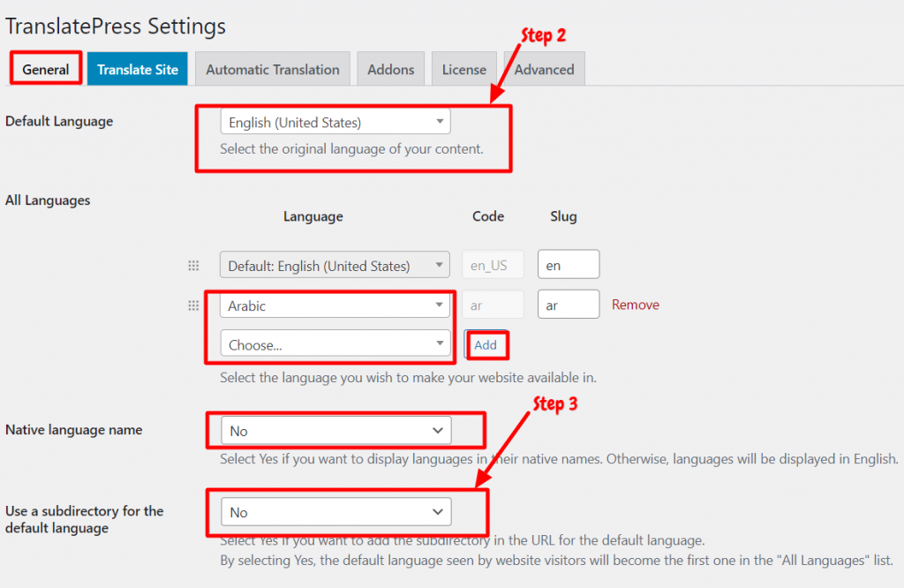Viewport: 904px width, 588px height.
Task: Open the Arabic language dropdown
Action: (335, 305)
